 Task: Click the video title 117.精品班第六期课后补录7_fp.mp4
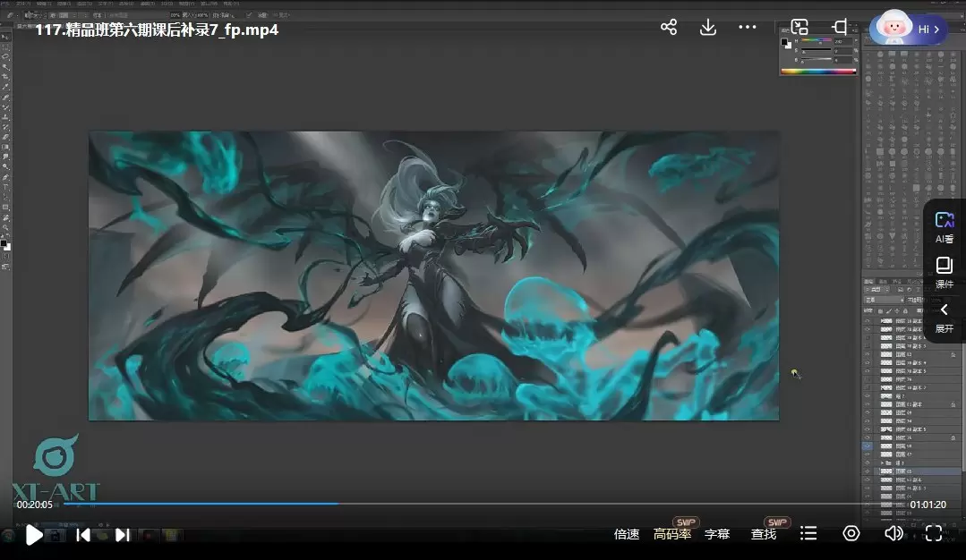tap(157, 30)
